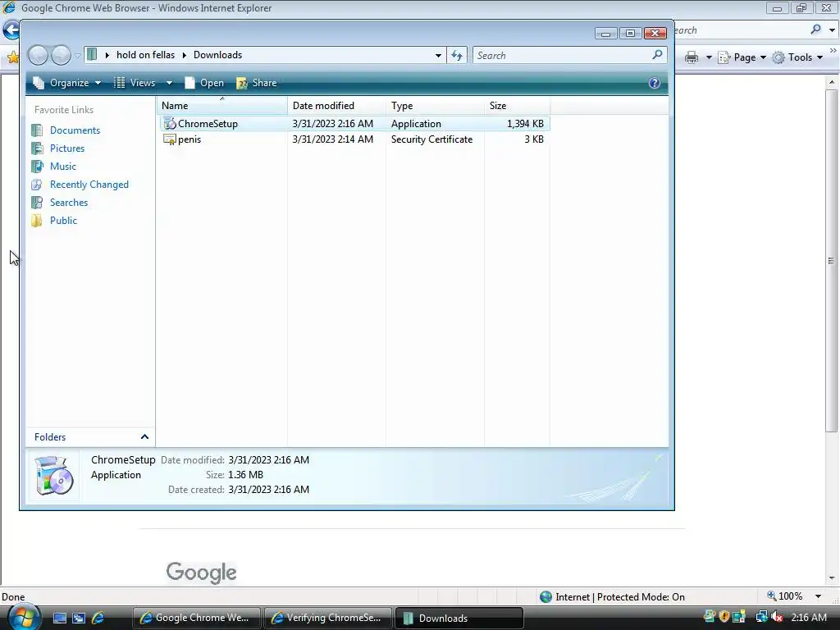Click 'Security Certificate' type cell

[x=431, y=139]
